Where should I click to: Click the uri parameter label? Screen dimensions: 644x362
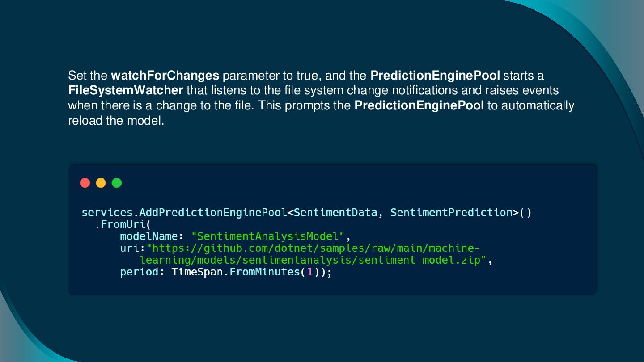pos(130,248)
